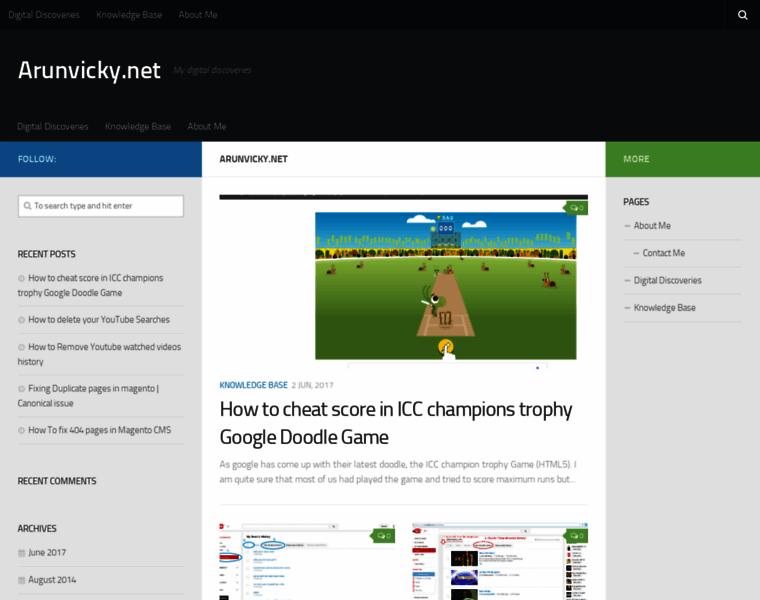This screenshot has width=760, height=600.
Task: Open About Me in top bar menu
Action: [198, 15]
